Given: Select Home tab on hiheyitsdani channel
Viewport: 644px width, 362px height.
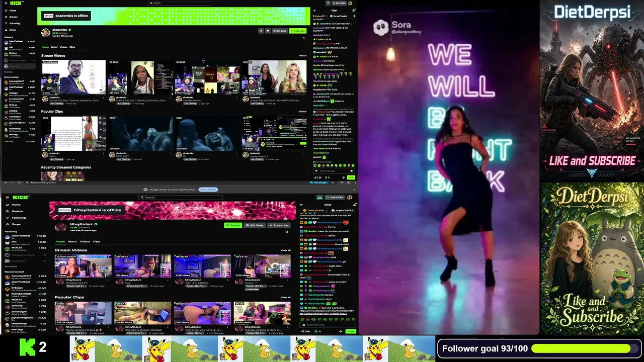Looking at the screenshot, I should [60, 241].
